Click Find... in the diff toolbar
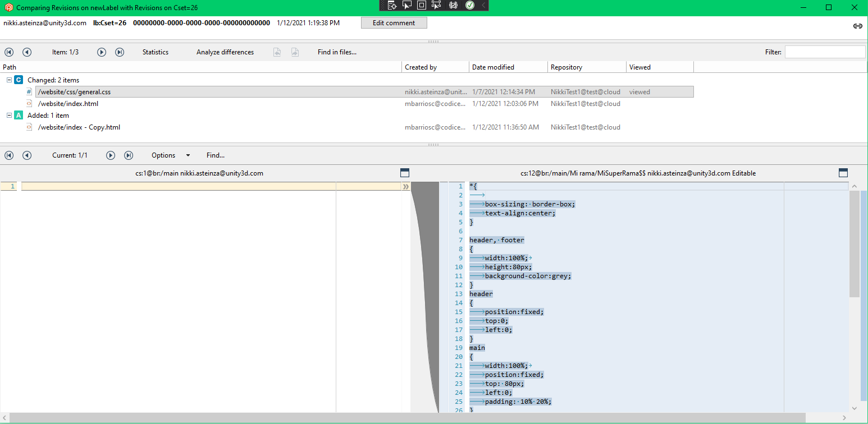Image resolution: width=868 pixels, height=424 pixels. (x=215, y=155)
